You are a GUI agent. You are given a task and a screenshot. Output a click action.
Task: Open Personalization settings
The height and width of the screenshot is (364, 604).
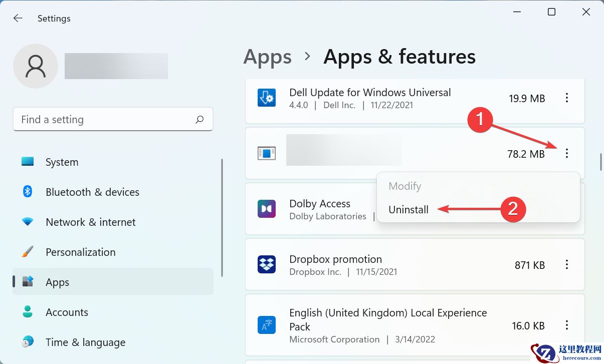coord(80,252)
